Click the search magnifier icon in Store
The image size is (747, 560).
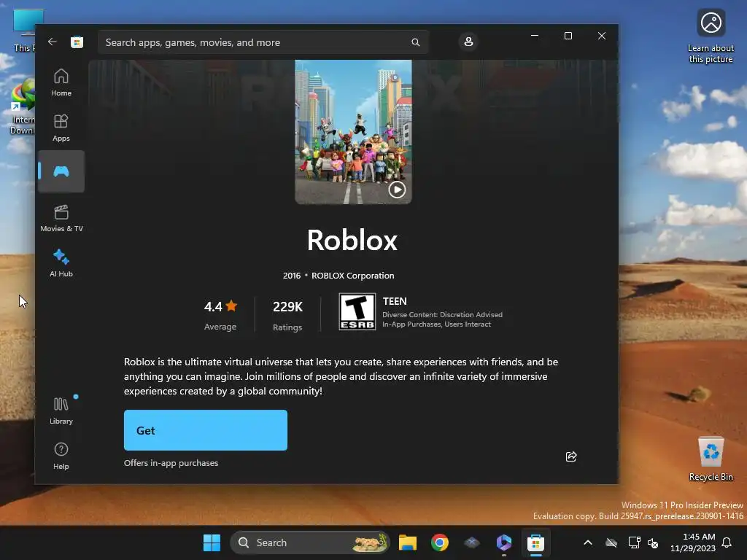[415, 42]
